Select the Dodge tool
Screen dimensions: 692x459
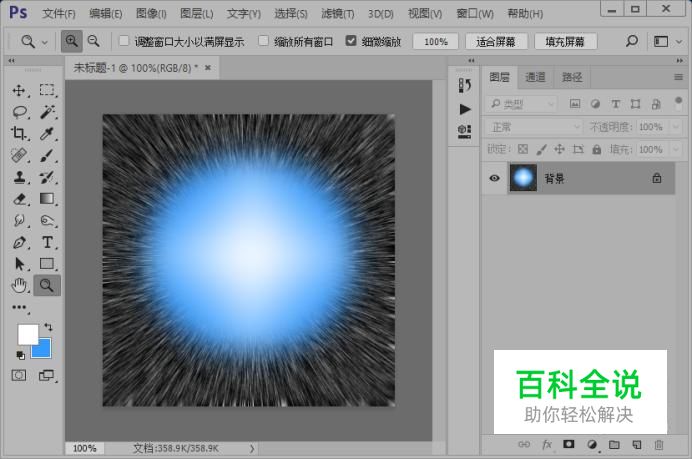coord(47,220)
